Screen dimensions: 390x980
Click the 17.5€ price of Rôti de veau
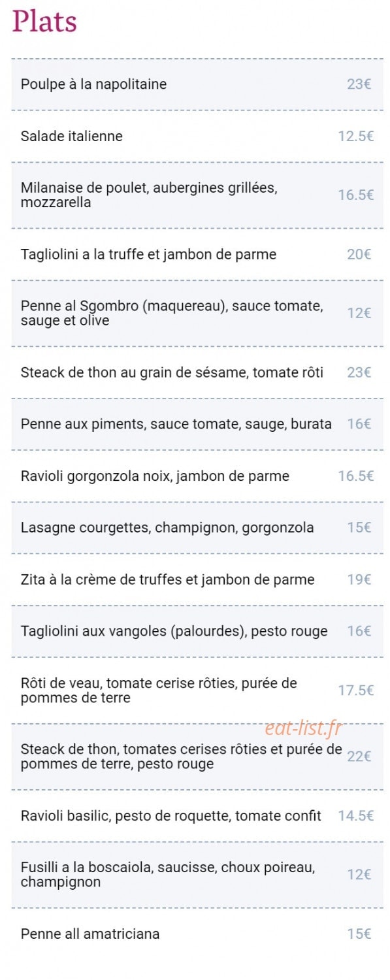tap(356, 691)
